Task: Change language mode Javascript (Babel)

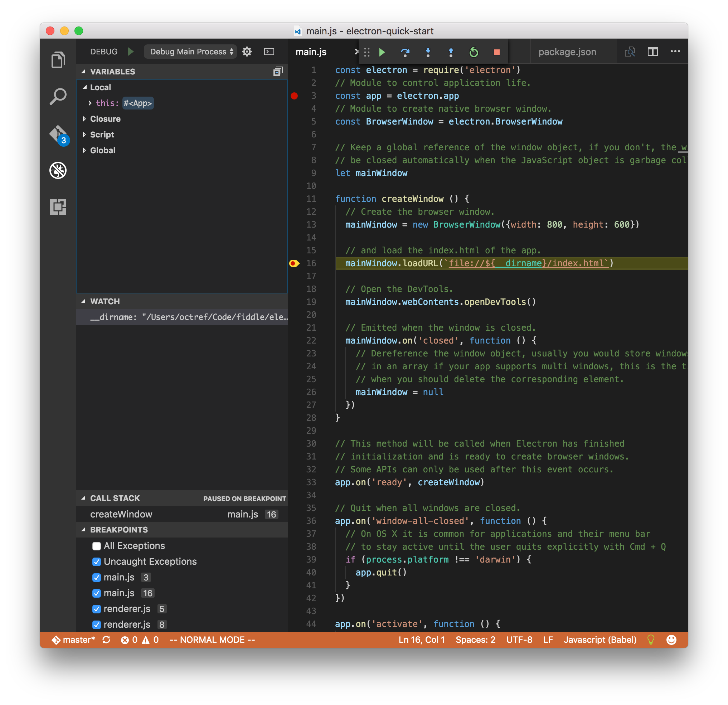Action: point(600,640)
